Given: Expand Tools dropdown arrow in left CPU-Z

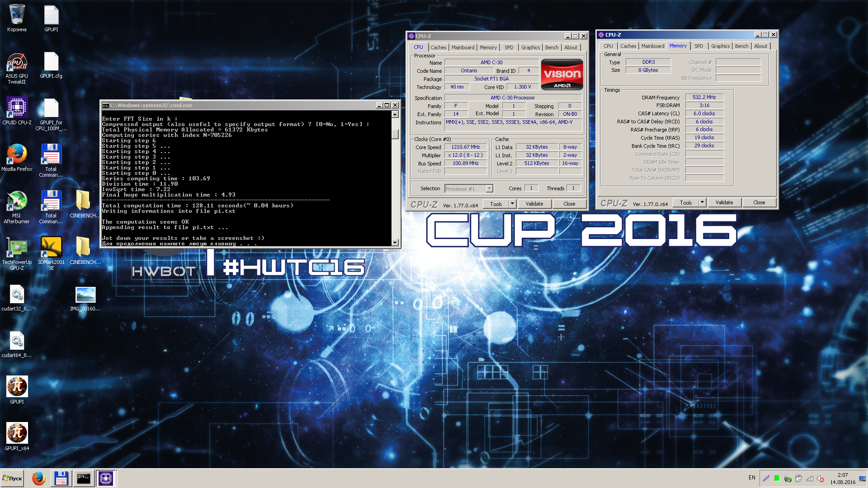Looking at the screenshot, I should 513,204.
